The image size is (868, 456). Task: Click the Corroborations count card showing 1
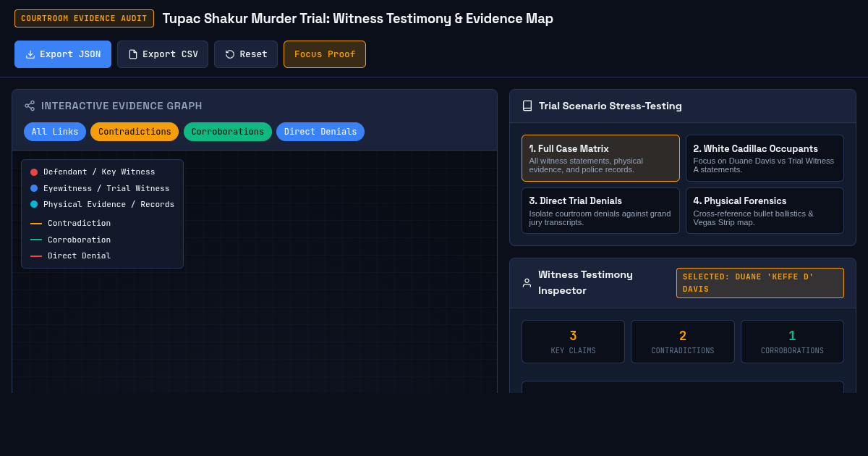pyautogui.click(x=792, y=342)
